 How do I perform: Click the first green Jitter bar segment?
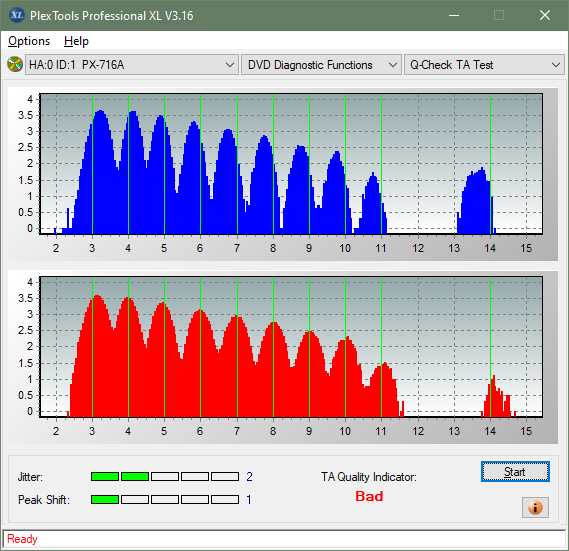[x=105, y=477]
